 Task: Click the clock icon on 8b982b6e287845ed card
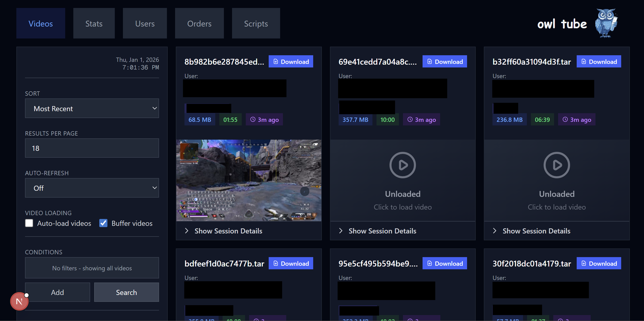click(x=253, y=119)
